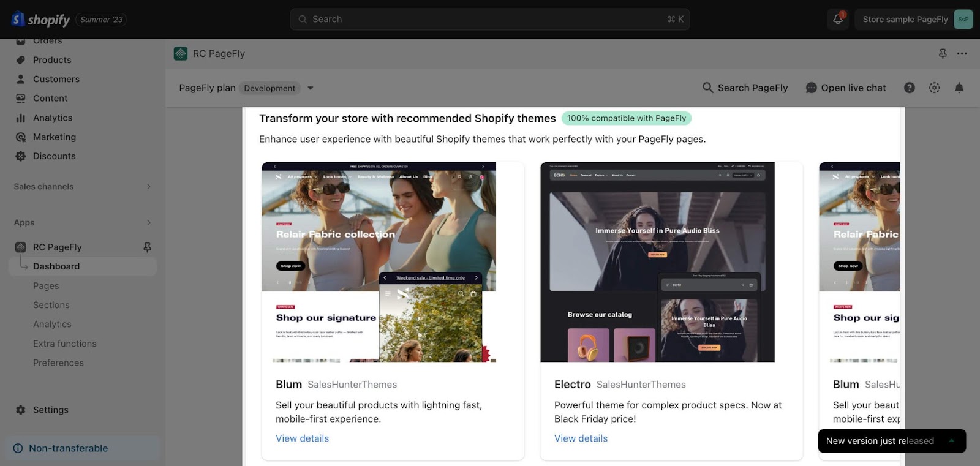Unpin RC PageFly with sidebar pin icon
The width and height of the screenshot is (980, 466).
point(147,247)
